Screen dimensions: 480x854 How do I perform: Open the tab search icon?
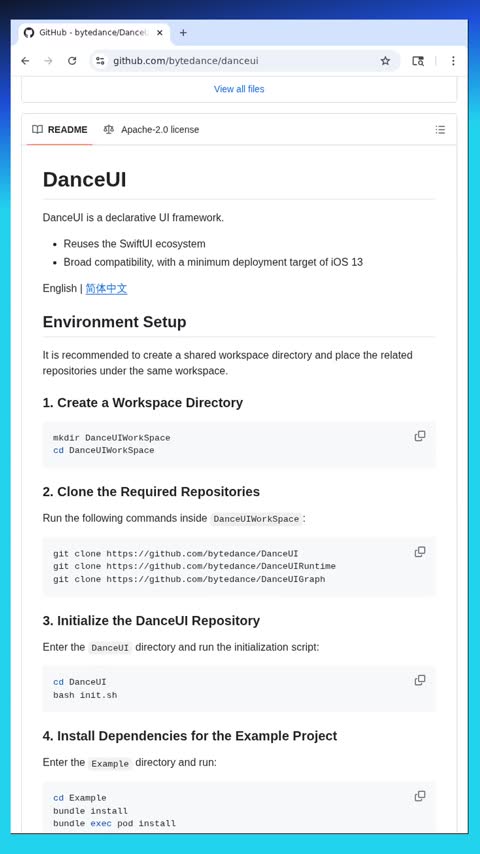(418, 61)
